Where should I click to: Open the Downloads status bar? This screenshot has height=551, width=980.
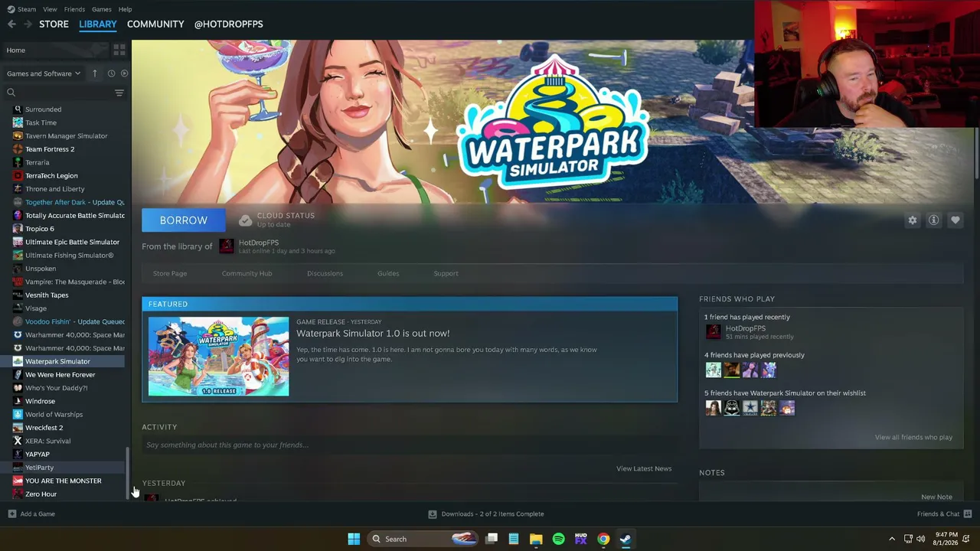486,514
